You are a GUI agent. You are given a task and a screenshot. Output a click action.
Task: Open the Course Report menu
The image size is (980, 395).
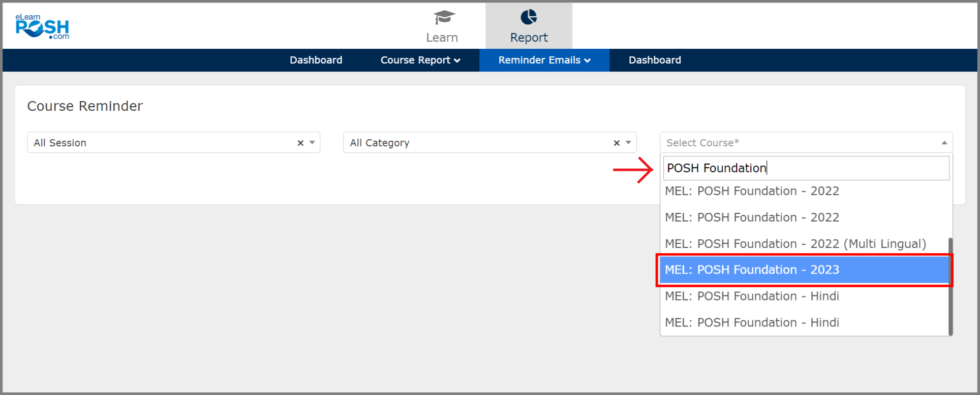pyautogui.click(x=420, y=60)
